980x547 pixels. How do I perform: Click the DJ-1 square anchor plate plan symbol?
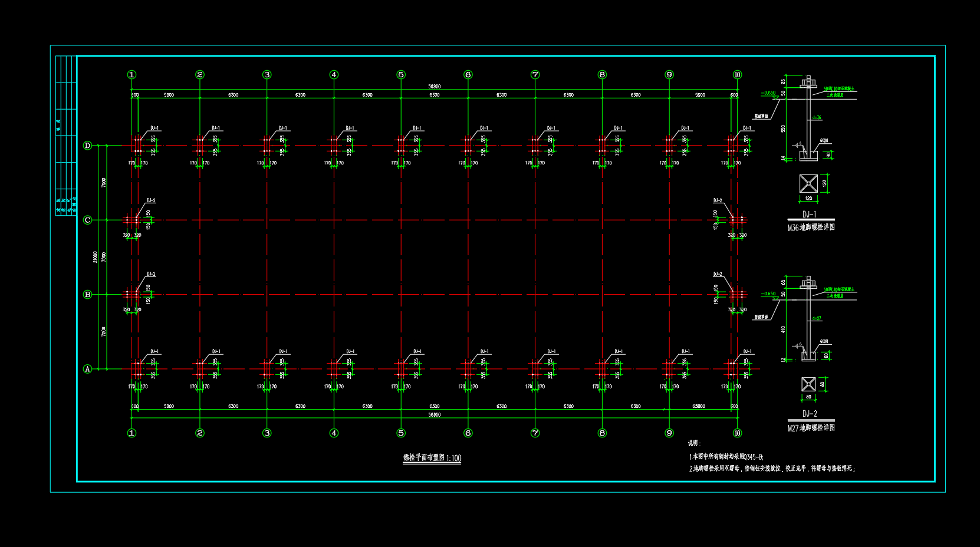[x=808, y=183]
